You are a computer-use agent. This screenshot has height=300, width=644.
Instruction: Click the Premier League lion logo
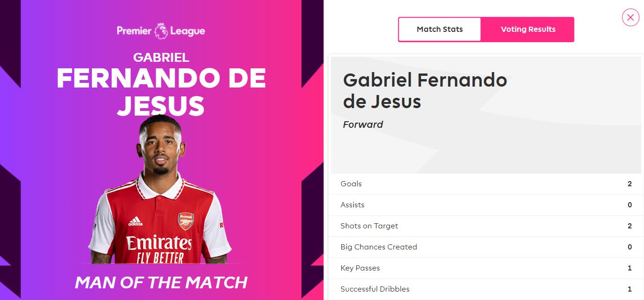[161, 31]
